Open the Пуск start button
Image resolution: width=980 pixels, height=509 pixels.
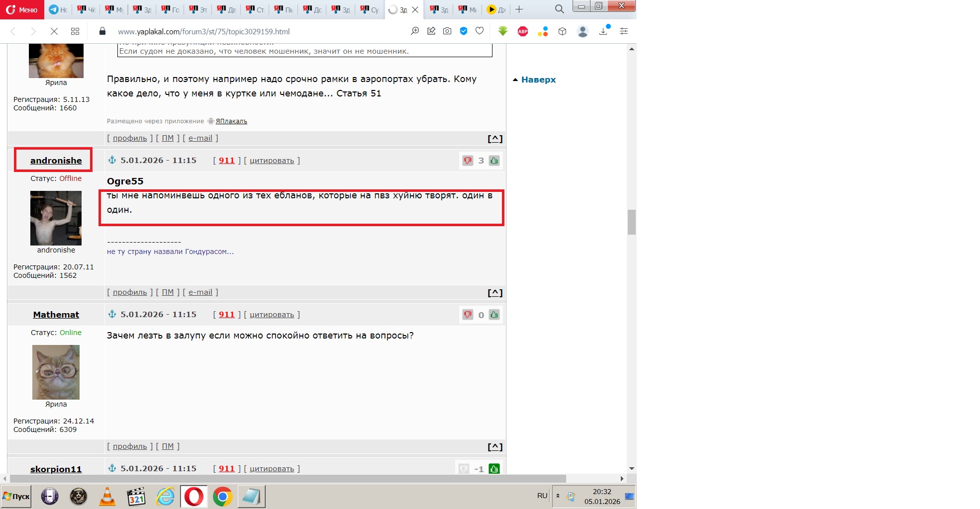(16, 497)
